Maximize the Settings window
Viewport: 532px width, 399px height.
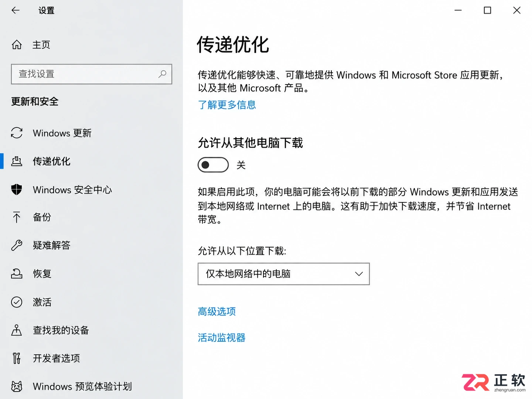(x=487, y=10)
